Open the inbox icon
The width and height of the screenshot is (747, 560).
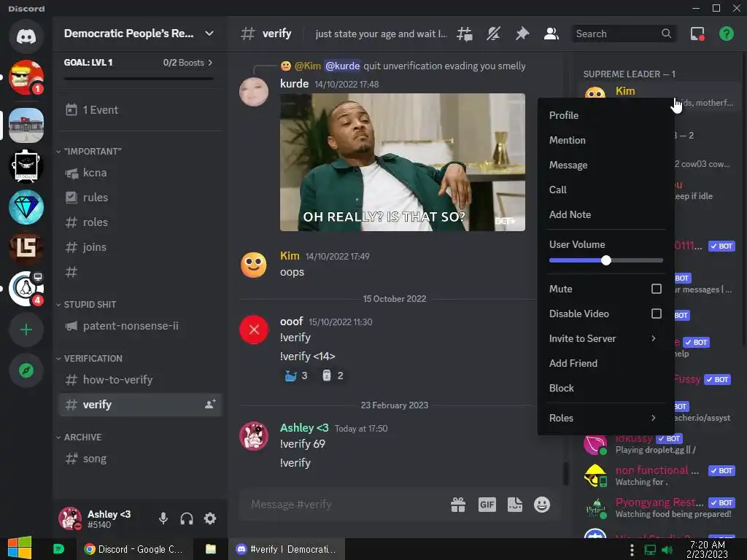pyautogui.click(x=697, y=34)
